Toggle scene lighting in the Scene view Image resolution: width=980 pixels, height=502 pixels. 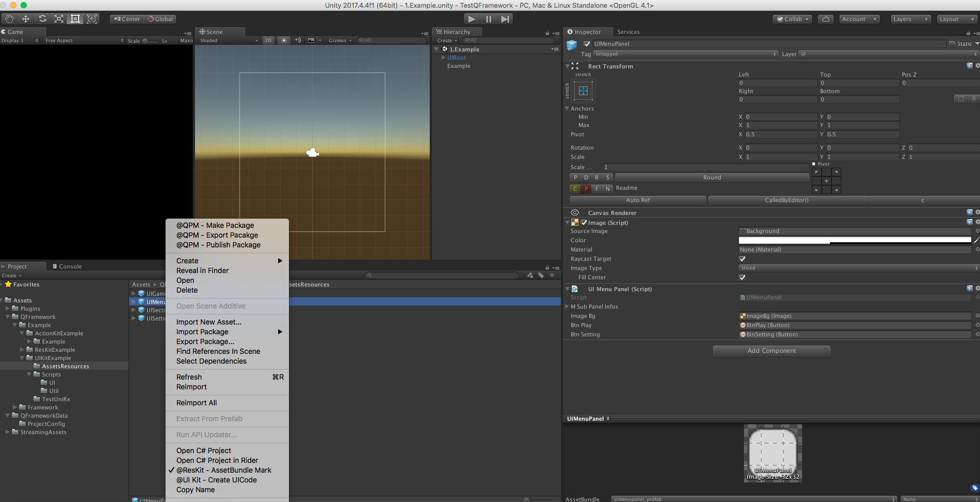coord(284,40)
